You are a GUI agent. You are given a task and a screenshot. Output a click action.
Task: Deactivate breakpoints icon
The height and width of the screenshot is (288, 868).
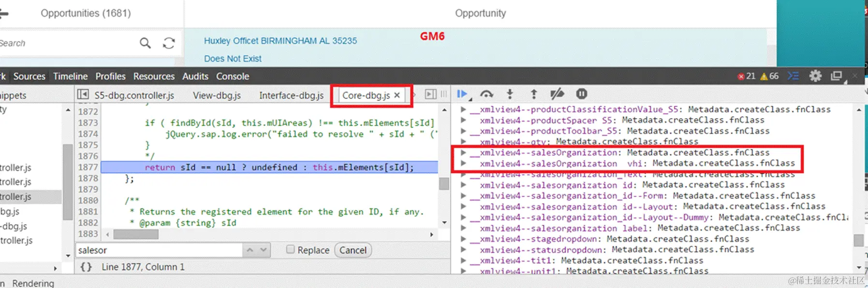click(557, 94)
